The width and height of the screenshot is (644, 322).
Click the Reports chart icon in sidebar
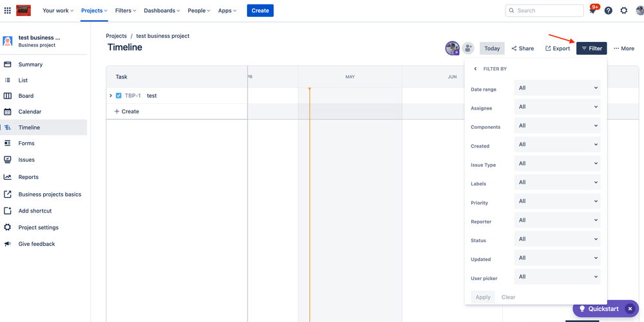(7, 177)
